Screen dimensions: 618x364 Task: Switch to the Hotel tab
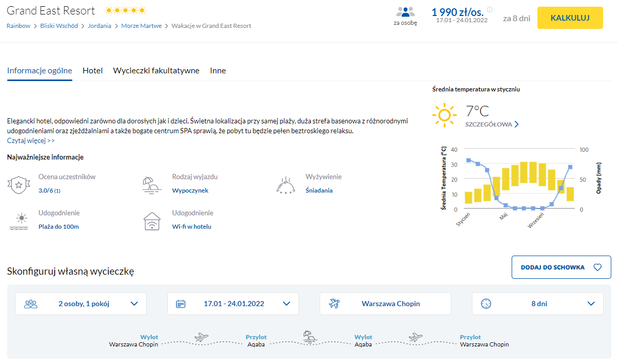pos(92,71)
